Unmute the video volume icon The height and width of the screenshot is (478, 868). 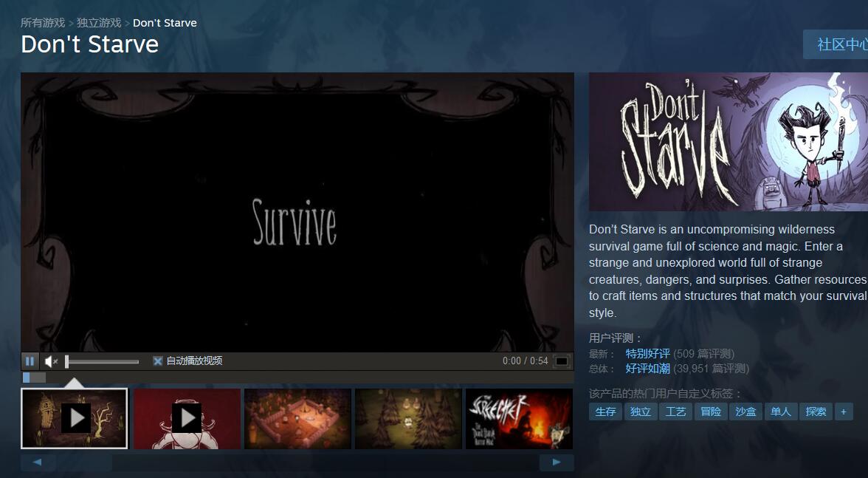pos(52,361)
